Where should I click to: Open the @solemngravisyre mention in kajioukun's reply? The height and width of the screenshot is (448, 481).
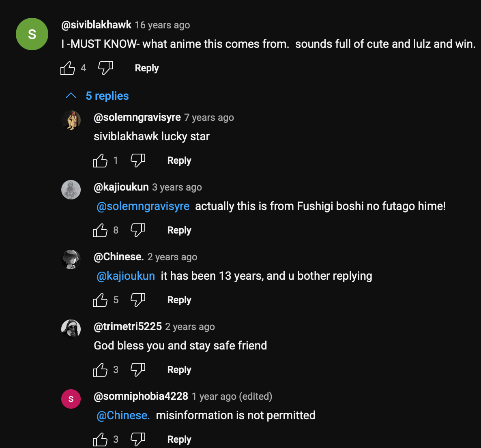(143, 206)
